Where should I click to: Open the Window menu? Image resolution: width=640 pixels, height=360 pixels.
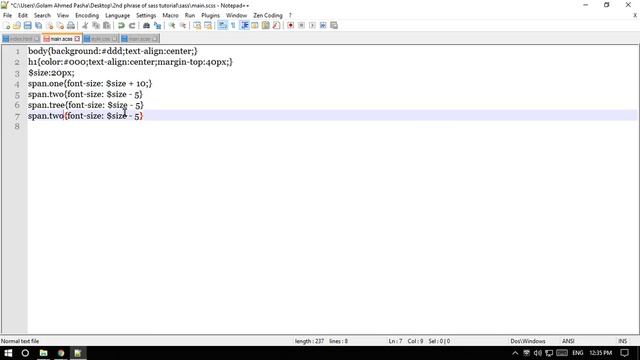236,15
